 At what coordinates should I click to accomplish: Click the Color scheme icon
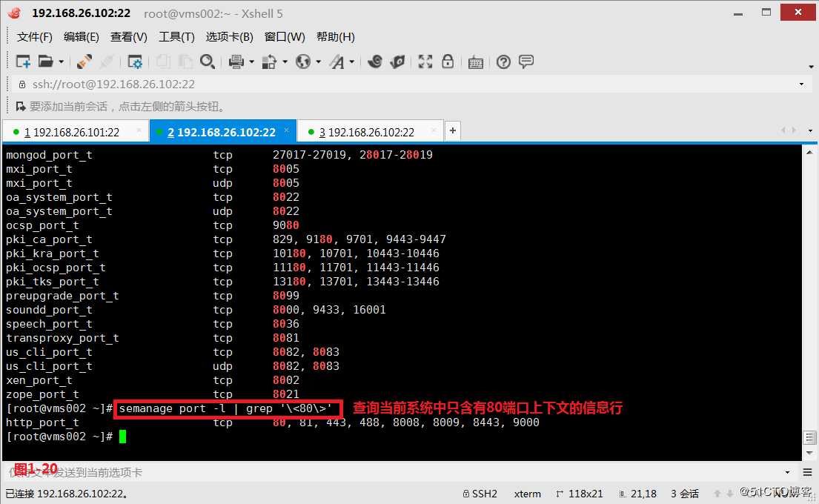pos(270,62)
